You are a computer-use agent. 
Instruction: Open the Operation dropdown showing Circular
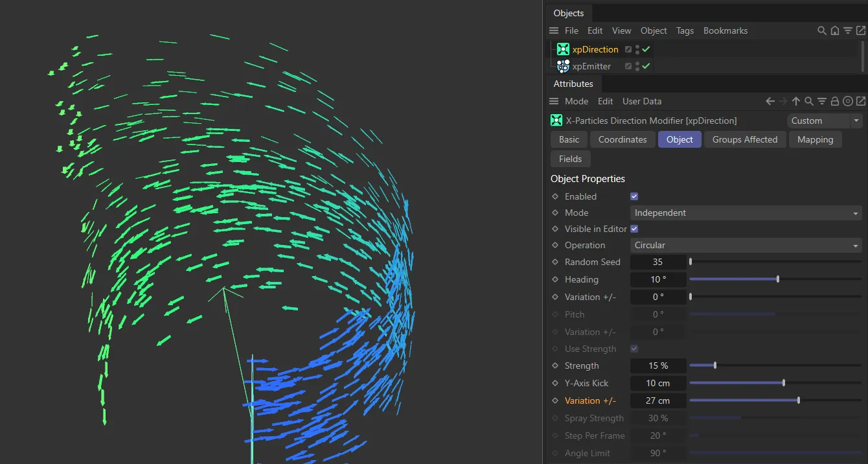[x=745, y=245]
